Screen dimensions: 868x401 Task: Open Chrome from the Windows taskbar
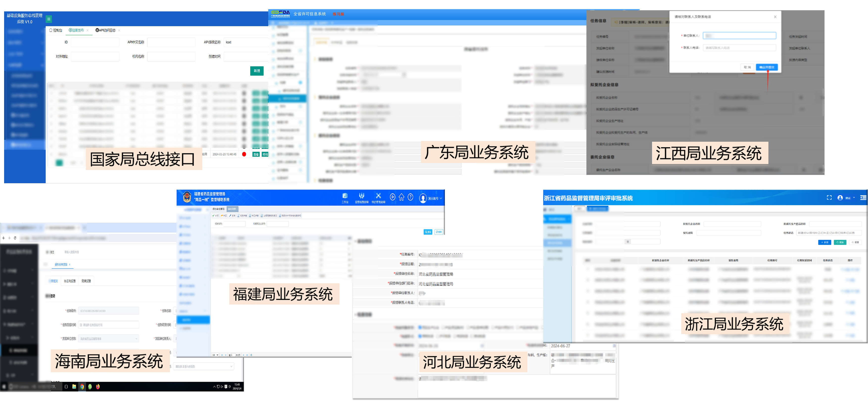[82, 386]
